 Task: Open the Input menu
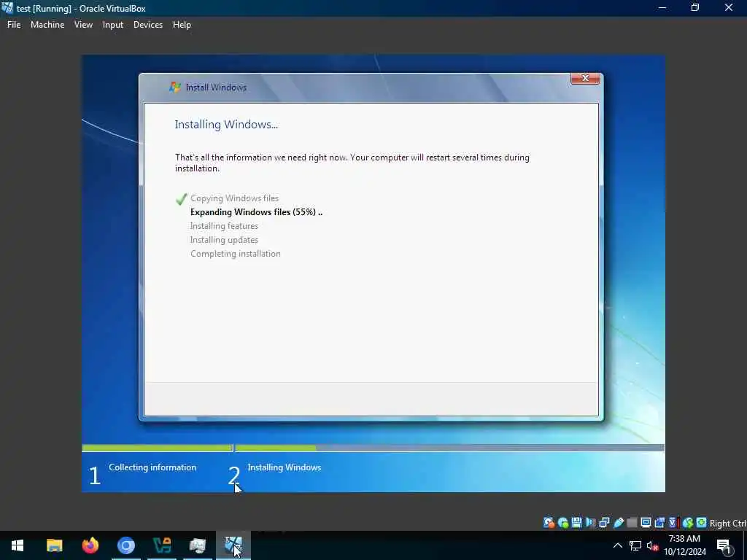(113, 25)
